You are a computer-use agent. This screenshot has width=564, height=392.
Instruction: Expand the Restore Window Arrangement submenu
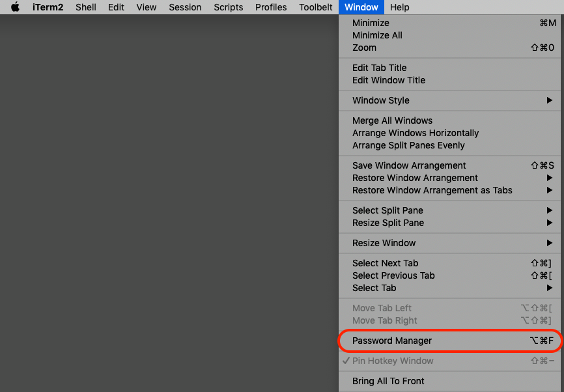[x=449, y=178]
